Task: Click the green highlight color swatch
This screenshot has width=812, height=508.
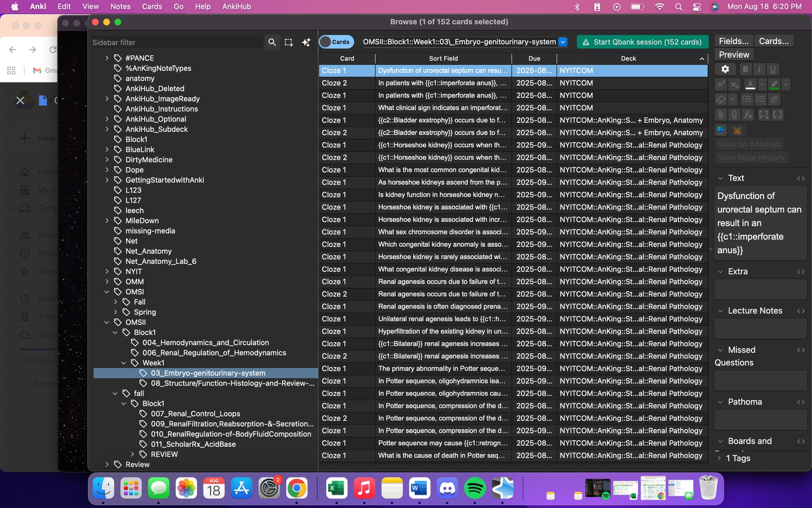Action: click(774, 84)
